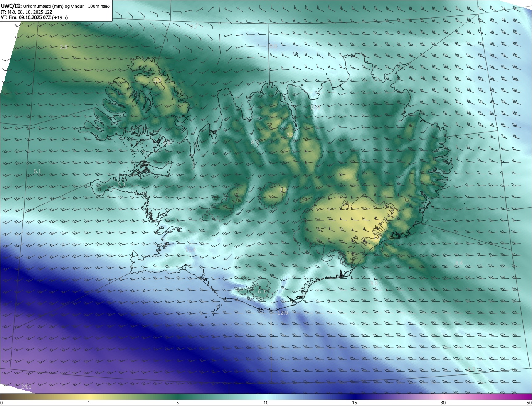Click the 5.3 value label

pyautogui.click(x=121, y=185)
